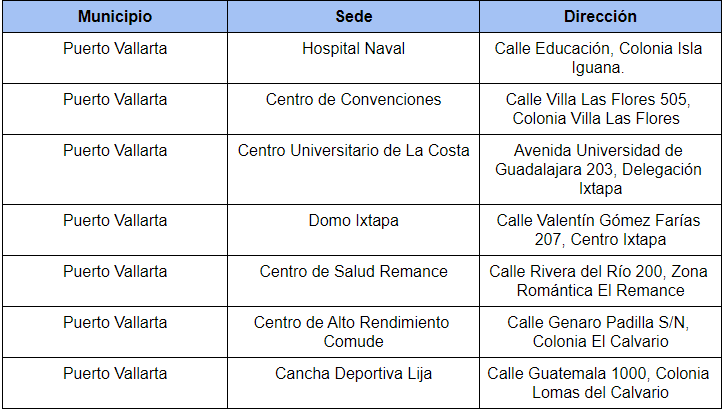Select Puerto Vallarta in Cancha Deportiva Lija row
Image resolution: width=724 pixels, height=412 pixels.
(115, 373)
